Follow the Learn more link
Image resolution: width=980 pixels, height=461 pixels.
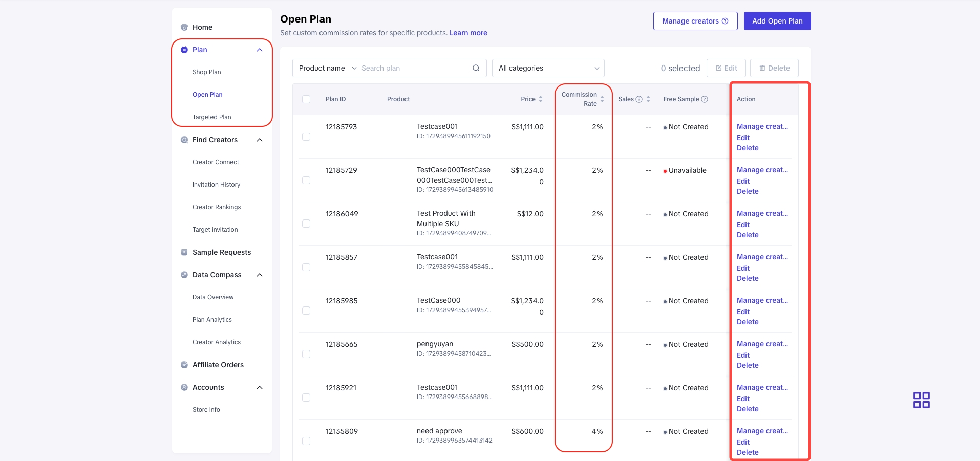coord(468,33)
